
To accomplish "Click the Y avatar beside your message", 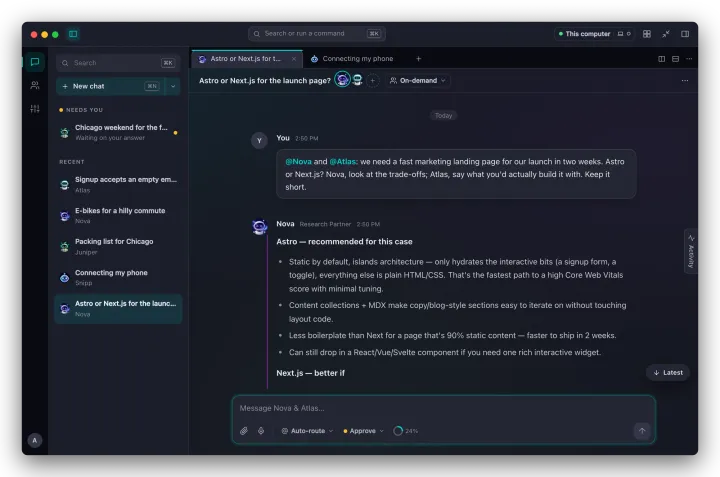I will click(259, 140).
